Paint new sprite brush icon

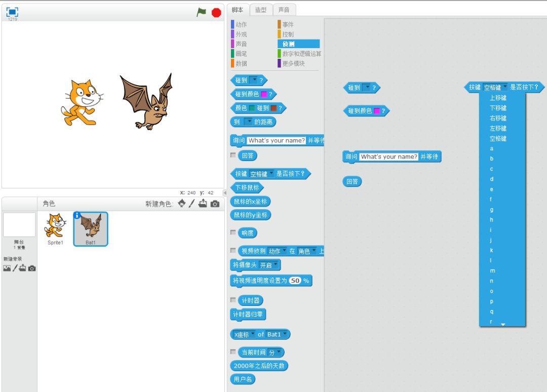point(191,203)
